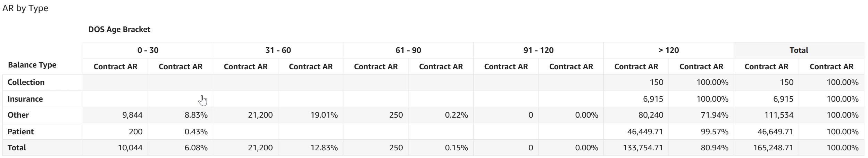Select the DOS Age Bracket field label
The width and height of the screenshot is (868, 158).
(x=119, y=30)
